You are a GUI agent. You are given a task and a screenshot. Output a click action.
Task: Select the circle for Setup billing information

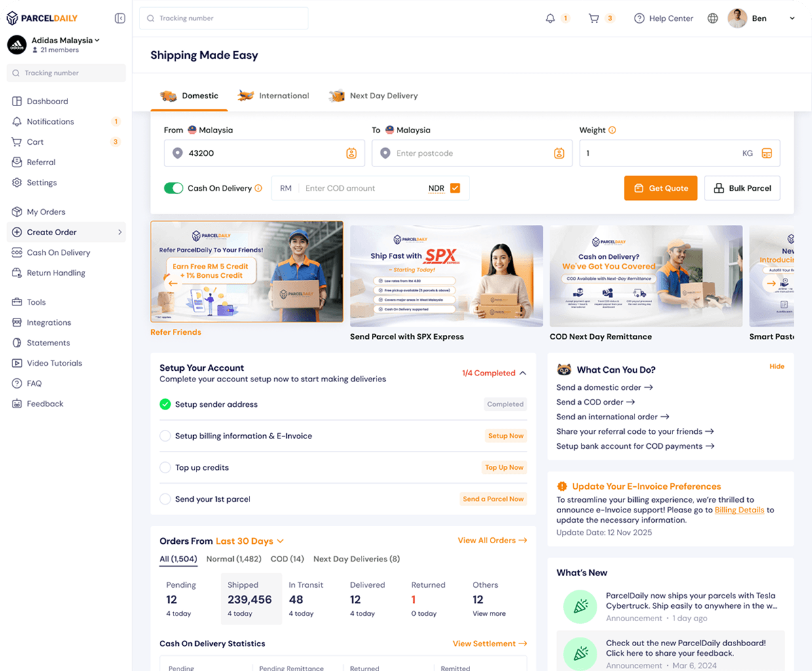[x=165, y=436]
